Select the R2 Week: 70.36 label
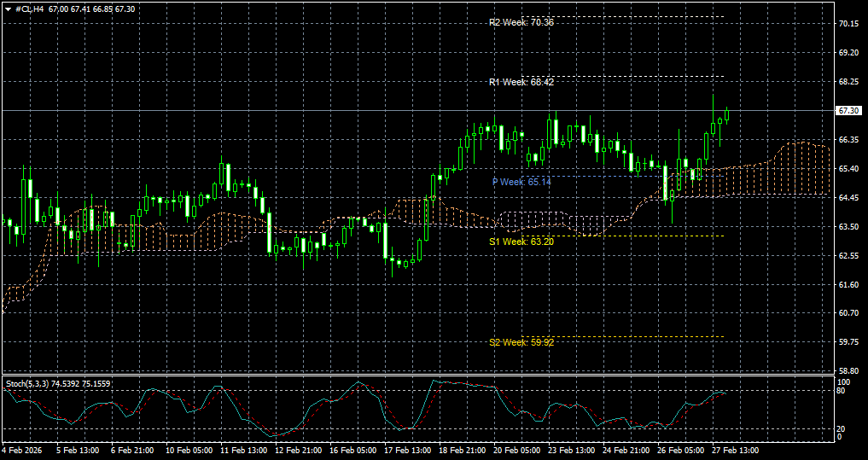 (x=521, y=22)
